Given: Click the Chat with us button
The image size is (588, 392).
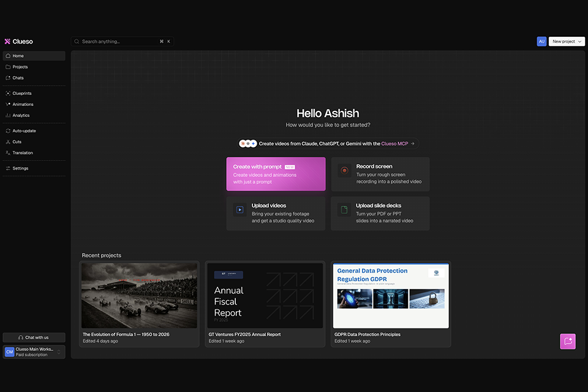Looking at the screenshot, I should pos(34,337).
